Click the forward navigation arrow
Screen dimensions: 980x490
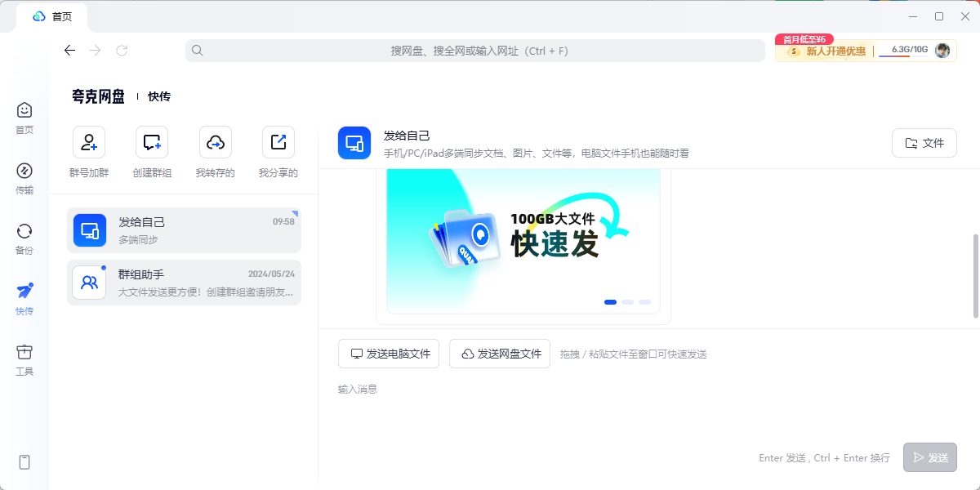pos(96,51)
